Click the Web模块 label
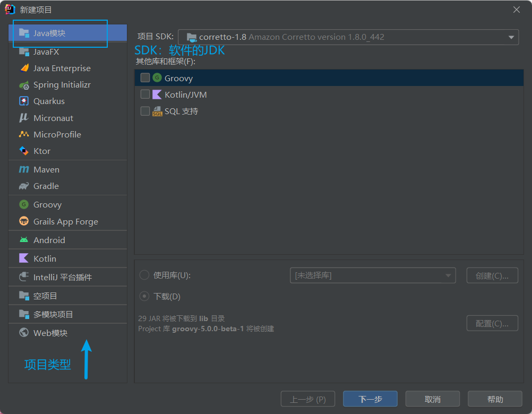 click(x=50, y=333)
